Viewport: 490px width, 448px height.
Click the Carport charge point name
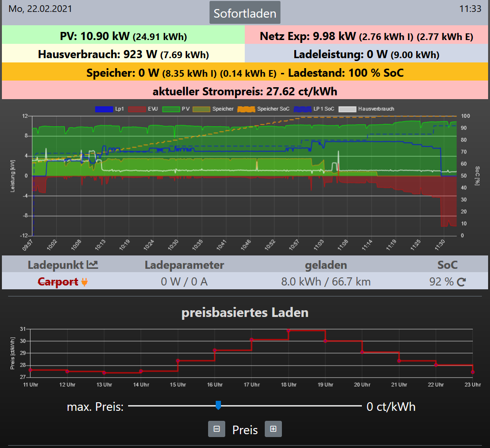click(x=58, y=282)
